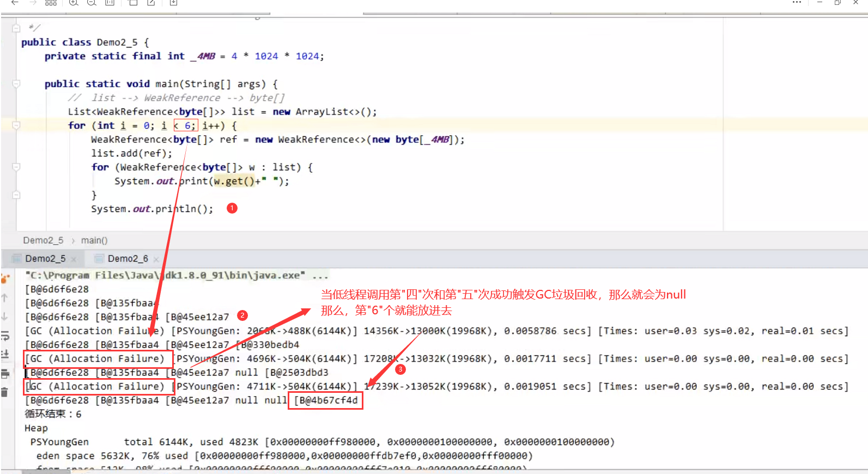Click the trash icon to clear console

pos(5,392)
